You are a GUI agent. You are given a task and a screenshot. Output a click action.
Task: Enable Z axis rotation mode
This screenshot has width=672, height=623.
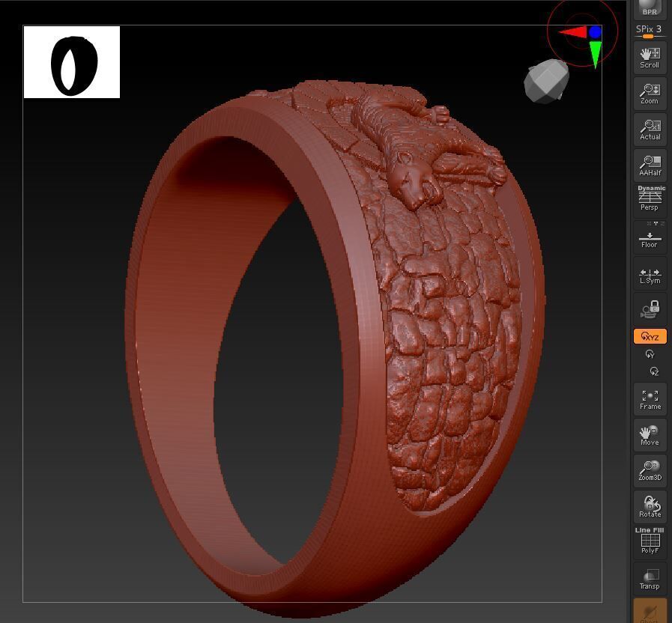[654, 371]
